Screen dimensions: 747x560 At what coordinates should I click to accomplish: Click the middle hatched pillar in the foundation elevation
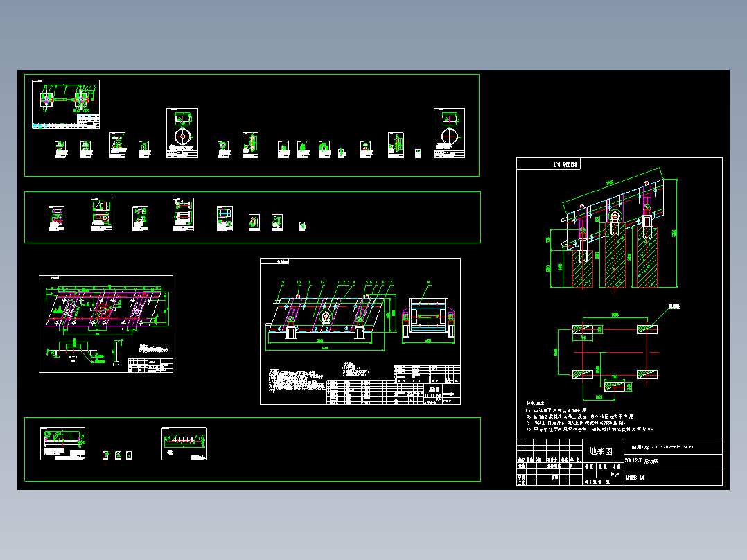[615, 254]
